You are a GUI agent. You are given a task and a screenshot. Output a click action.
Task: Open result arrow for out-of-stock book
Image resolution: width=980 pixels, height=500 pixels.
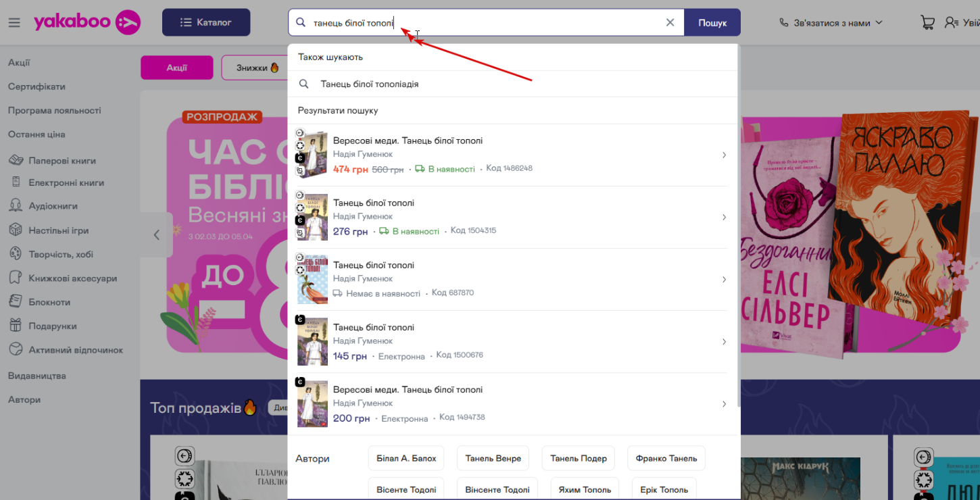pyautogui.click(x=724, y=279)
